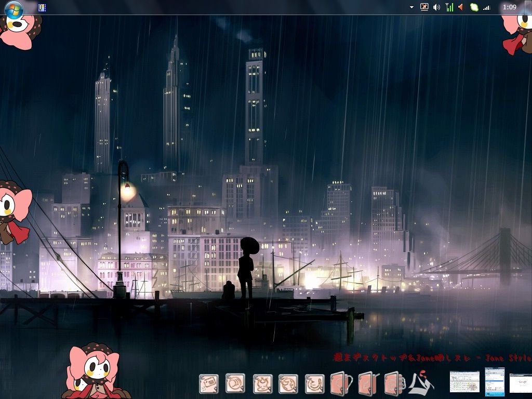The width and height of the screenshot is (532, 399).
Task: Switch to the first window preview thumbnail
Action: (464, 382)
